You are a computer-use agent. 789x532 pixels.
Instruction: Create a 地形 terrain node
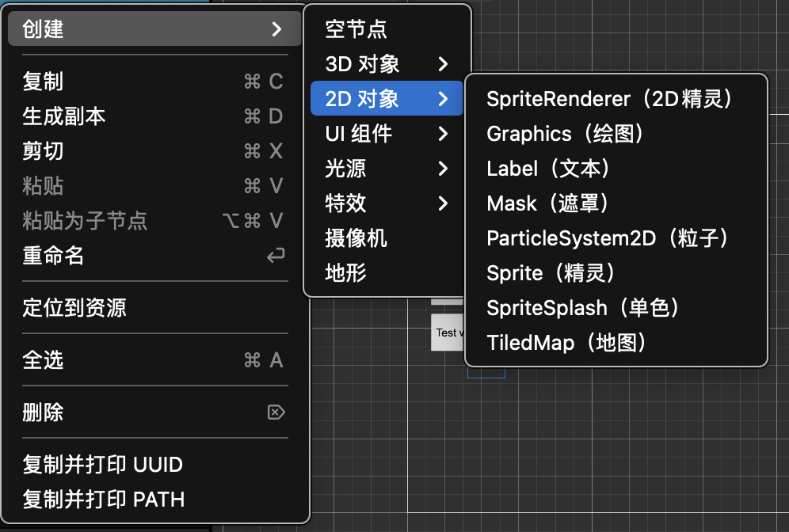coord(387,273)
